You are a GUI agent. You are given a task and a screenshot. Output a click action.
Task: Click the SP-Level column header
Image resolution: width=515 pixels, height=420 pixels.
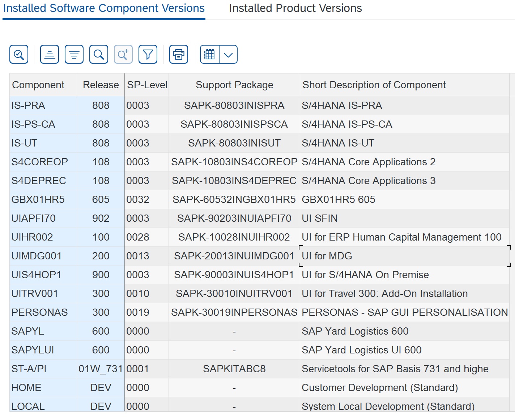(147, 85)
